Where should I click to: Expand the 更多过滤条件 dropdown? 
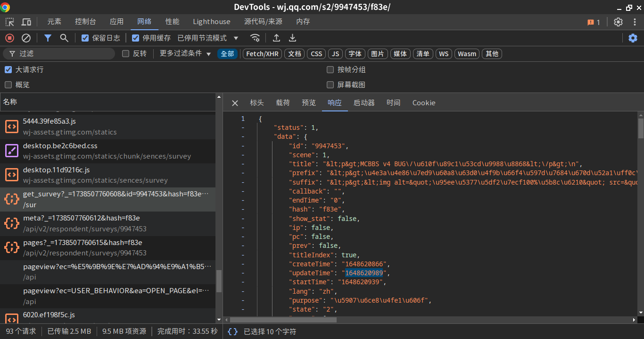point(185,54)
